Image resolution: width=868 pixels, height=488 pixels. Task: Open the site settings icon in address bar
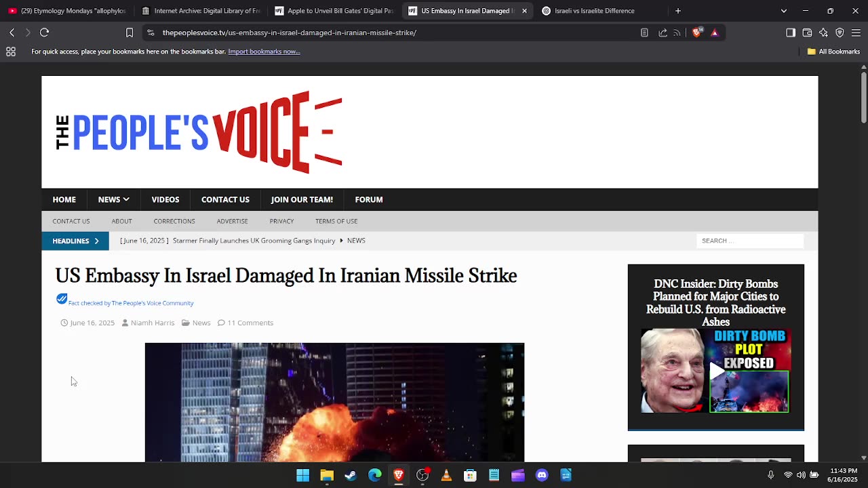[151, 33]
